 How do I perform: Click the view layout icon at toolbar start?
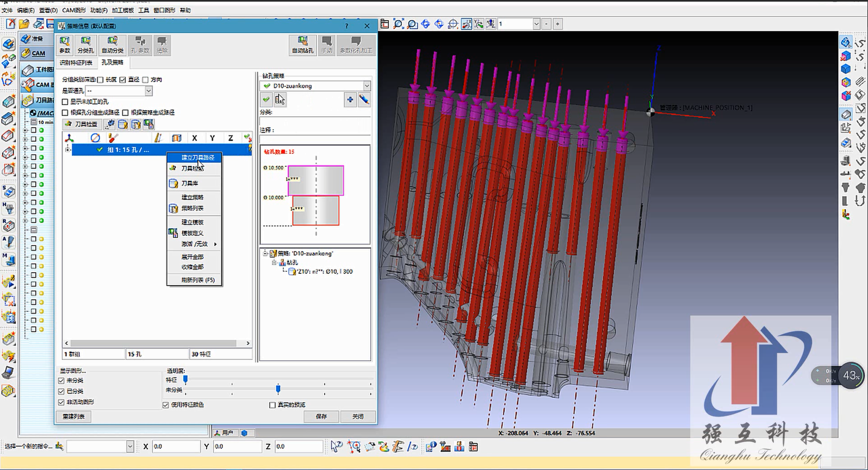tap(385, 24)
